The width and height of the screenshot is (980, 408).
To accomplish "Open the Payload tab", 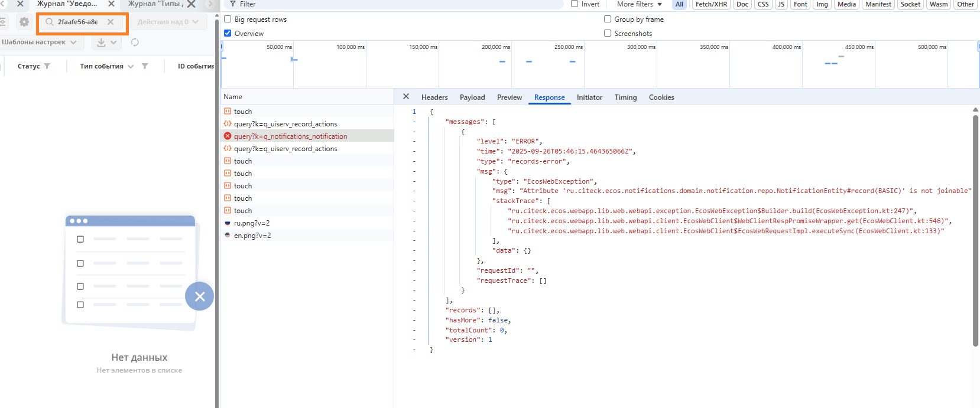I will coord(472,97).
